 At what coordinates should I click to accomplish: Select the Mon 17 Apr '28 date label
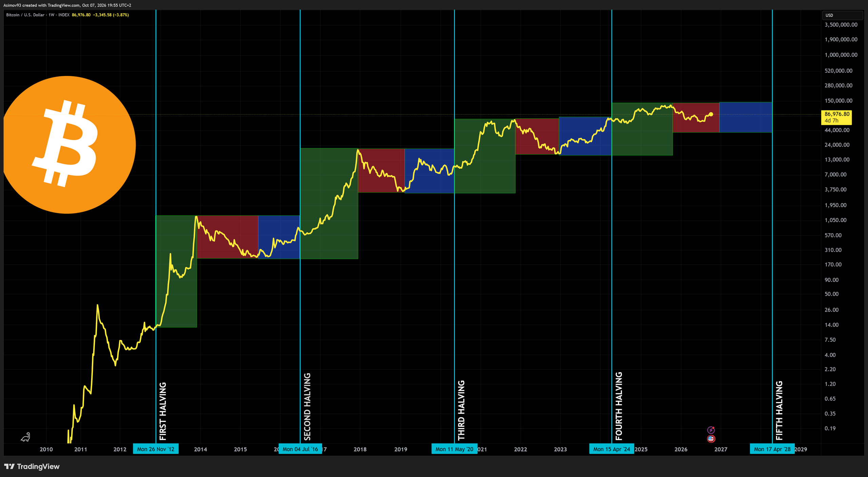click(x=772, y=449)
